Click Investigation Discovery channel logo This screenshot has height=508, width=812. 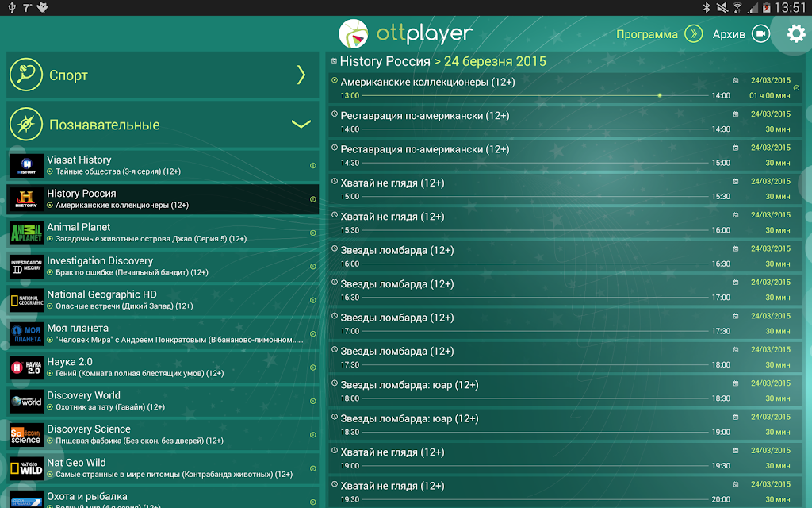click(x=26, y=267)
